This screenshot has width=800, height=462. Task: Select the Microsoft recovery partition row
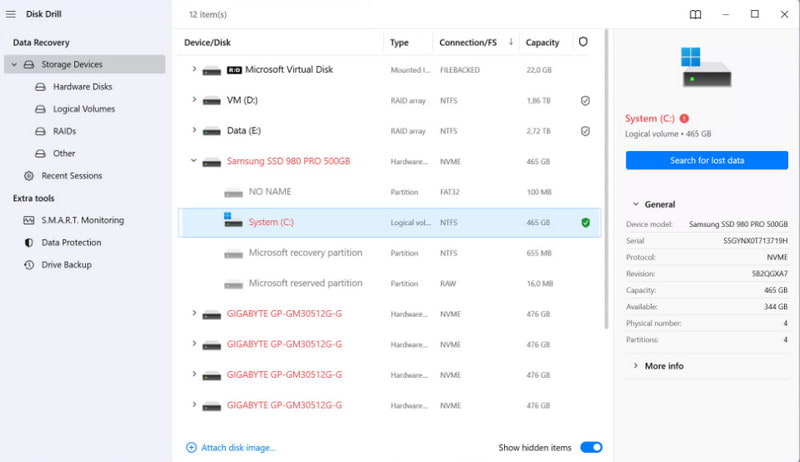point(390,253)
